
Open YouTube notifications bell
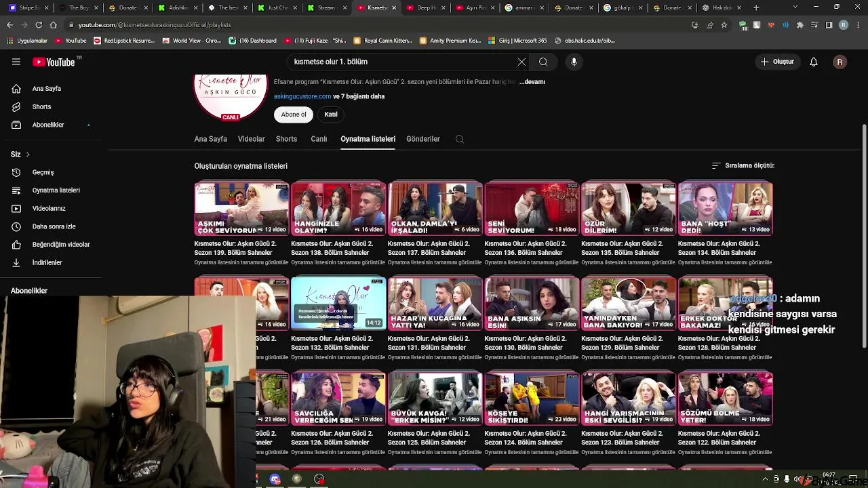(x=814, y=62)
